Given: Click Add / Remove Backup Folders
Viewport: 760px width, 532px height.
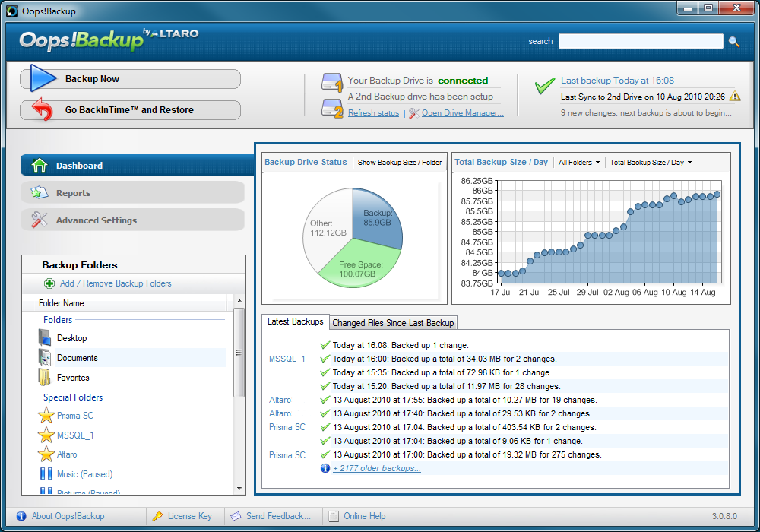Looking at the screenshot, I should tap(116, 283).
